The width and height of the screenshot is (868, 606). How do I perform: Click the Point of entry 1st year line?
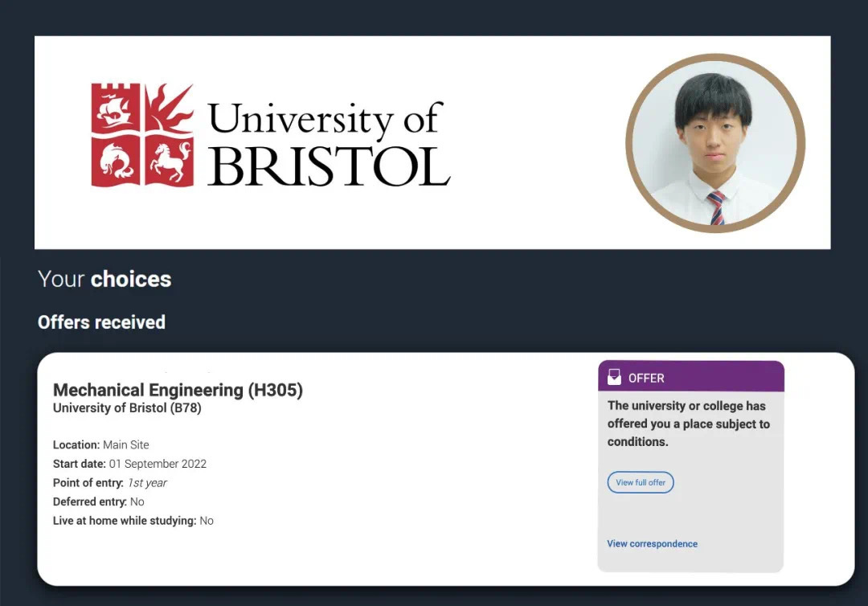pos(109,482)
